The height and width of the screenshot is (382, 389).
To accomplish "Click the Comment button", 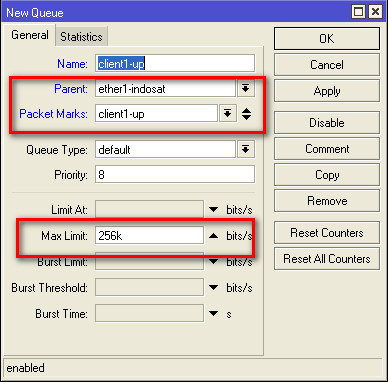I will [x=327, y=149].
